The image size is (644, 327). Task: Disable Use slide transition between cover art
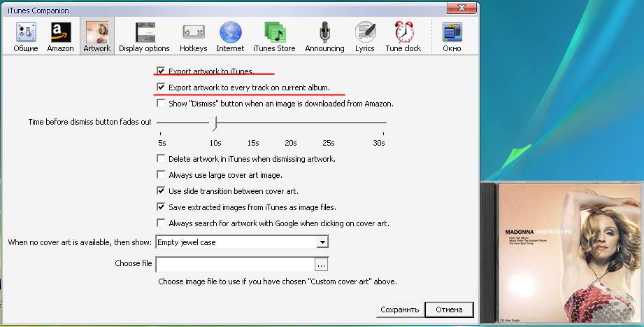[162, 191]
